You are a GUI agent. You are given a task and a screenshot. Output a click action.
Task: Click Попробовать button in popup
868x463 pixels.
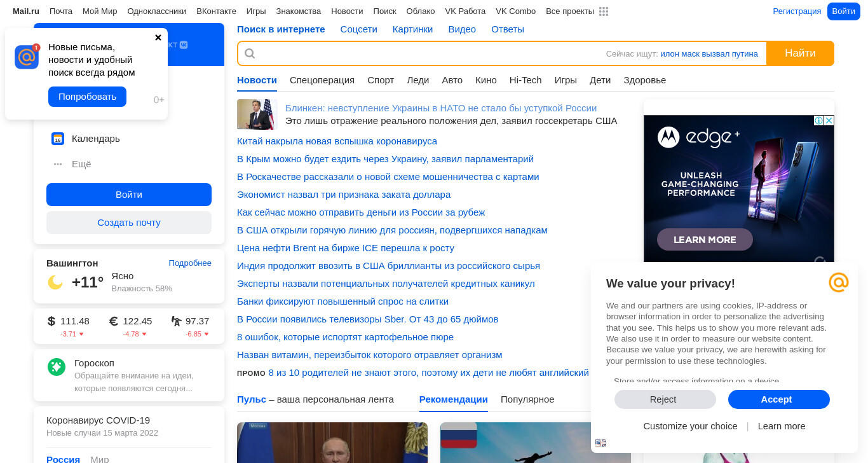click(x=87, y=97)
